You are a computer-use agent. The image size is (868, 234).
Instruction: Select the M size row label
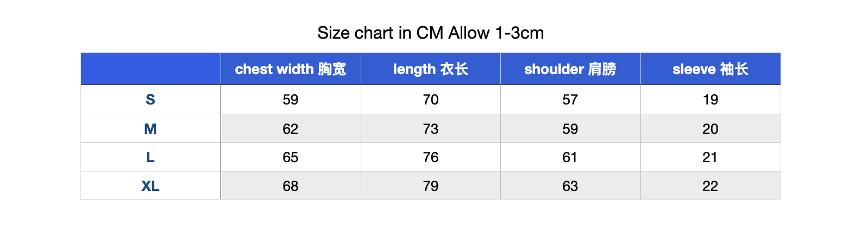(x=150, y=129)
